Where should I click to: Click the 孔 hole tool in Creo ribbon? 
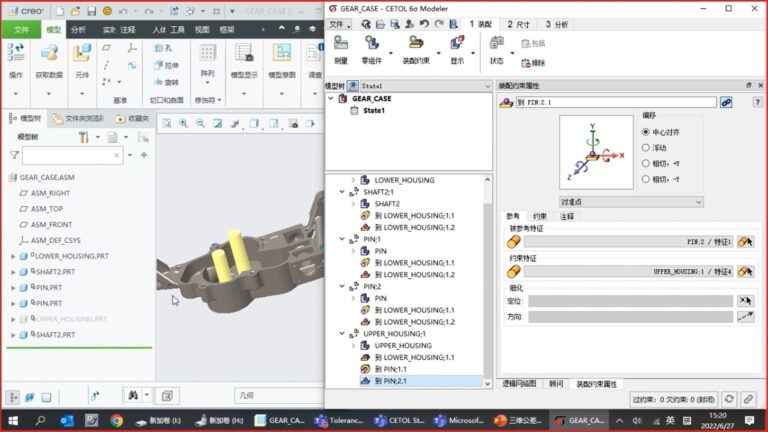point(163,48)
